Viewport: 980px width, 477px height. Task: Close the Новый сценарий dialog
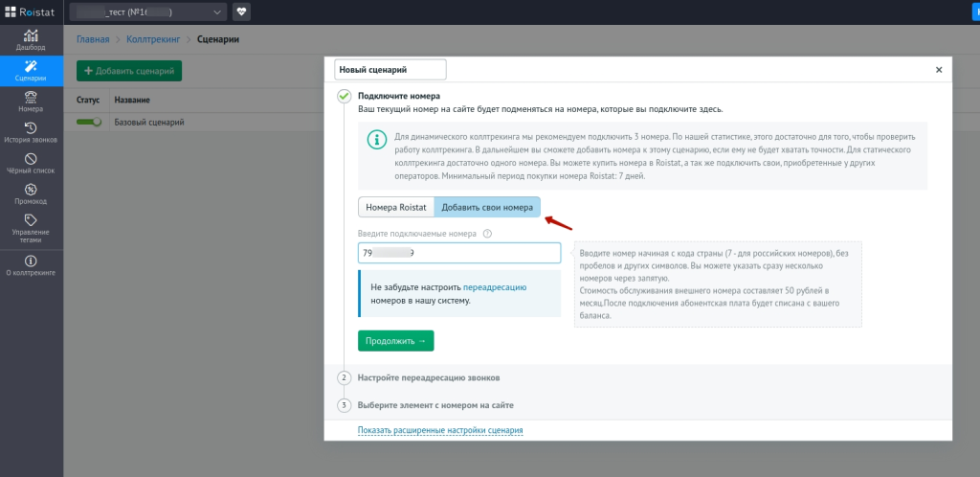tap(939, 70)
